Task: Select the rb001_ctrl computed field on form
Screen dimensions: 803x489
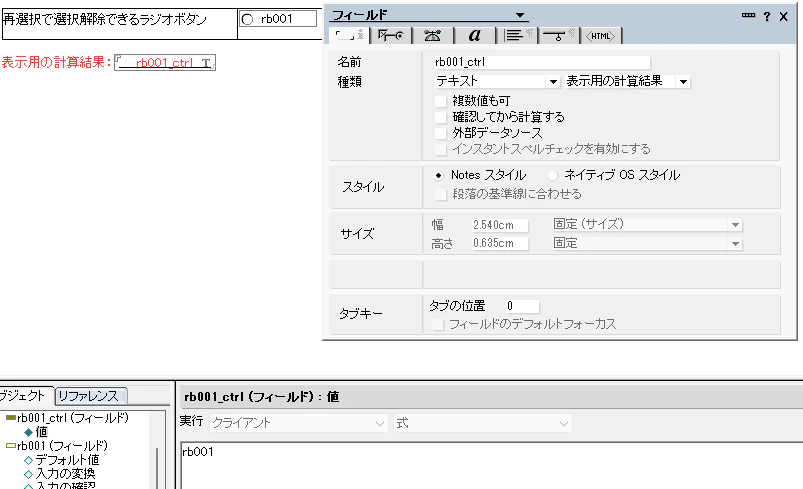Action: pyautogui.click(x=165, y=63)
